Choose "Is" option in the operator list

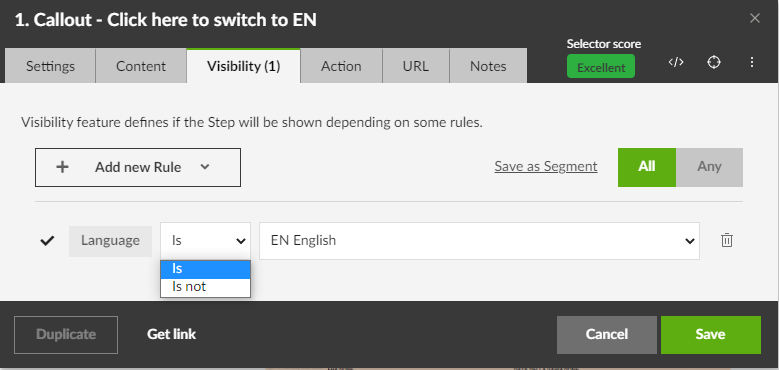pos(205,269)
